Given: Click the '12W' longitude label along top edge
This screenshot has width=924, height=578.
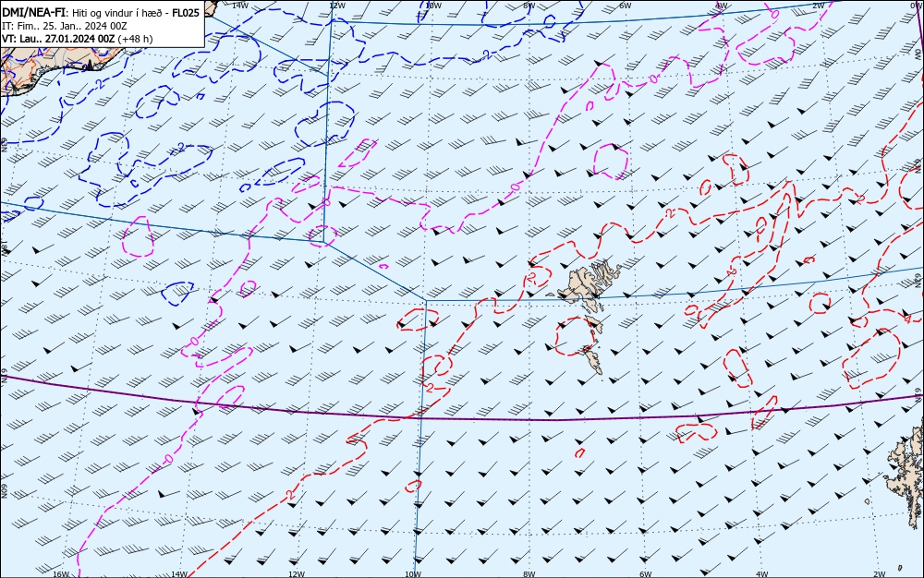Looking at the screenshot, I should click(x=336, y=6).
